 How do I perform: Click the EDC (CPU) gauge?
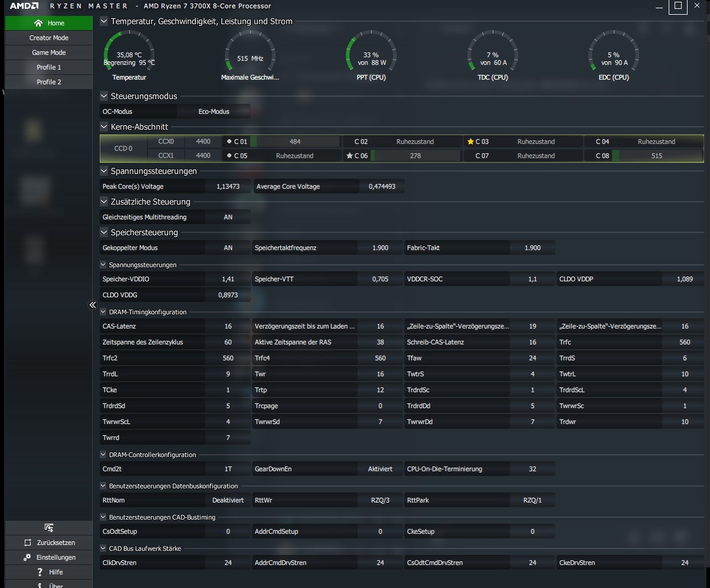tap(614, 56)
